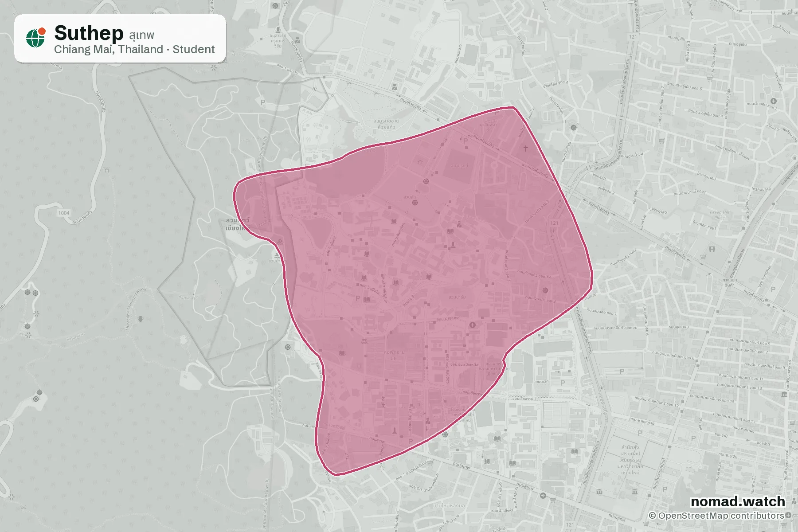Click the 'ช้างเผือก ซอย1' street label
Screen dimensions: 798x532
[x=704, y=226]
